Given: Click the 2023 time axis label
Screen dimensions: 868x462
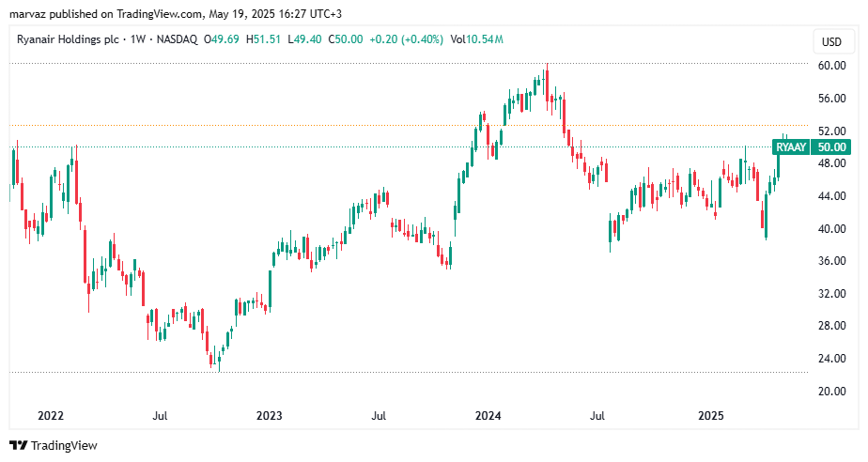Looking at the screenshot, I should 269,416.
